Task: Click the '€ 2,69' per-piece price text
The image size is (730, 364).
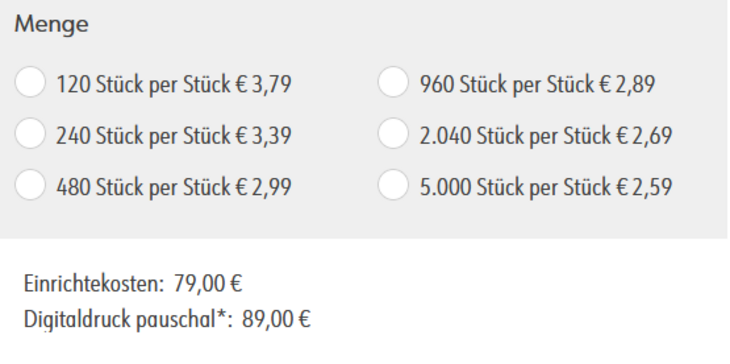Action: tap(645, 136)
